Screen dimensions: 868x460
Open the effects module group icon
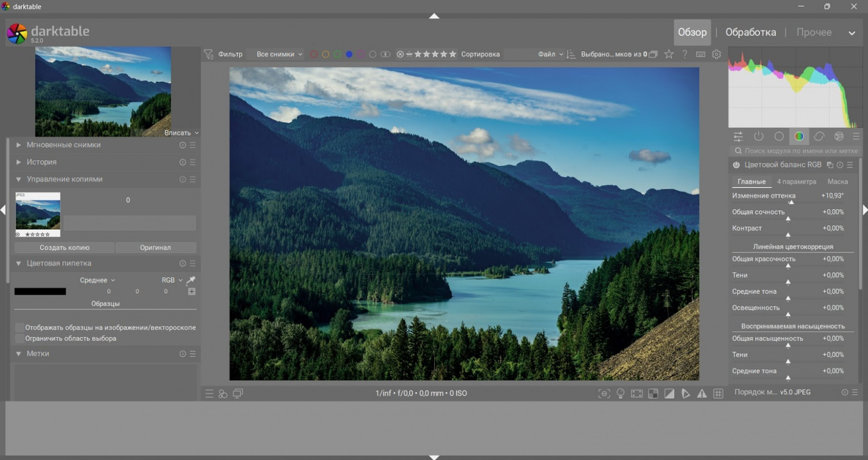tap(839, 137)
